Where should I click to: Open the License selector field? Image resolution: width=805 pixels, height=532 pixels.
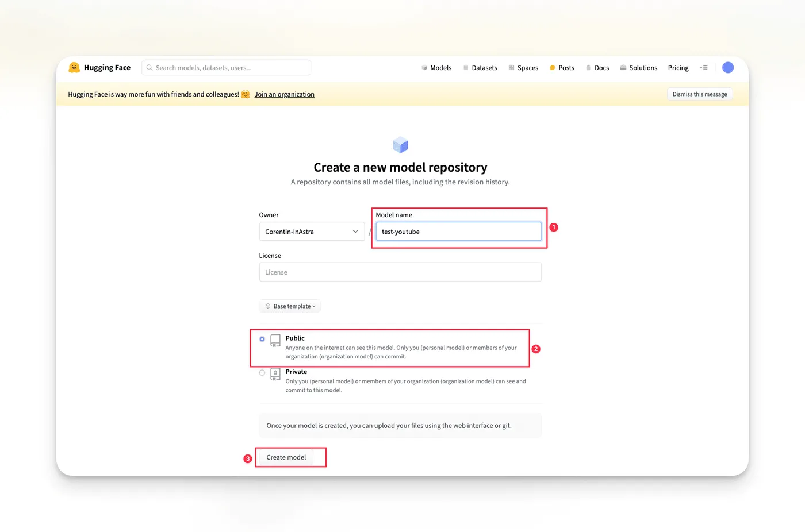click(x=400, y=272)
